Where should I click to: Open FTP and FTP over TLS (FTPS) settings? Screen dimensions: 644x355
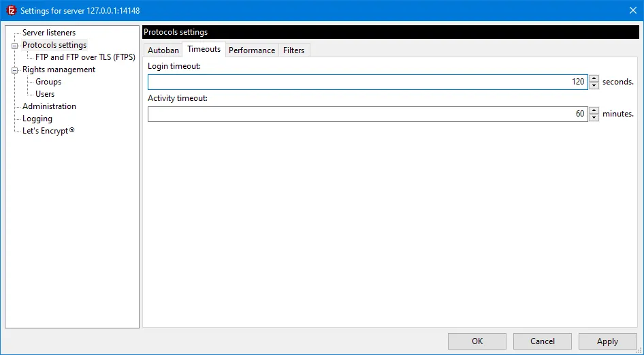click(85, 57)
